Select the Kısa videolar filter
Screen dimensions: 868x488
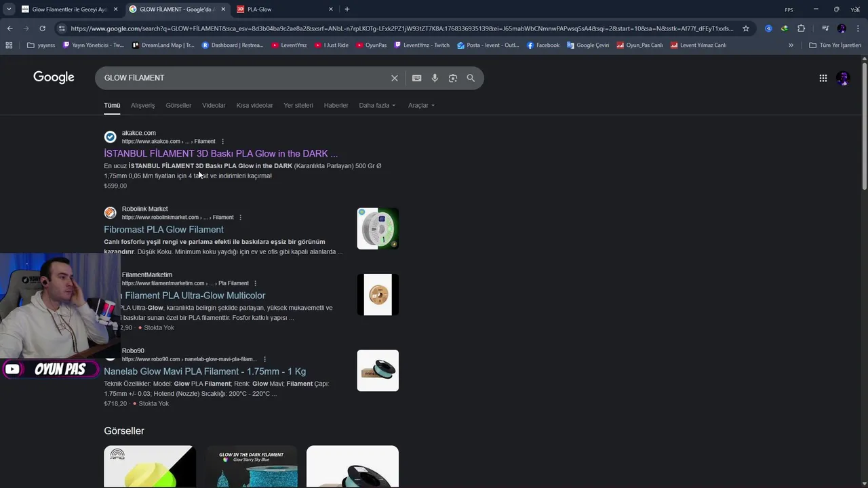tap(254, 106)
